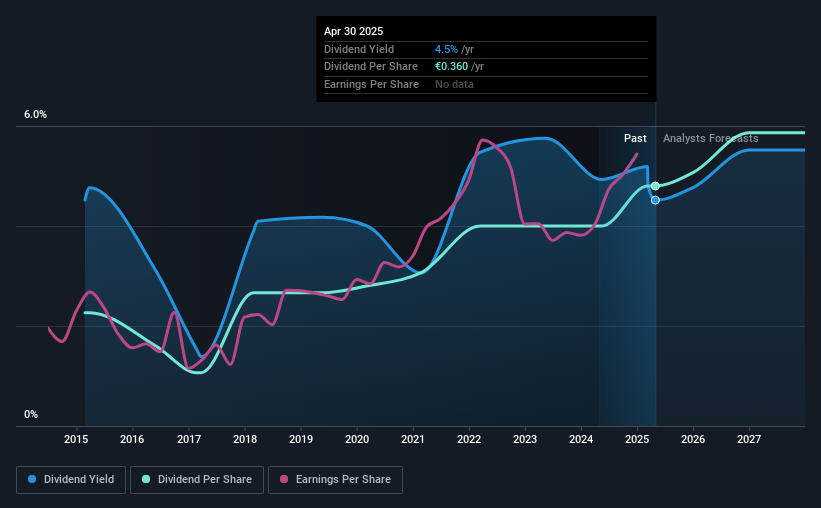Click the tooltip Earnings Per Share row label
Screen dimensions: 821x508
click(371, 84)
